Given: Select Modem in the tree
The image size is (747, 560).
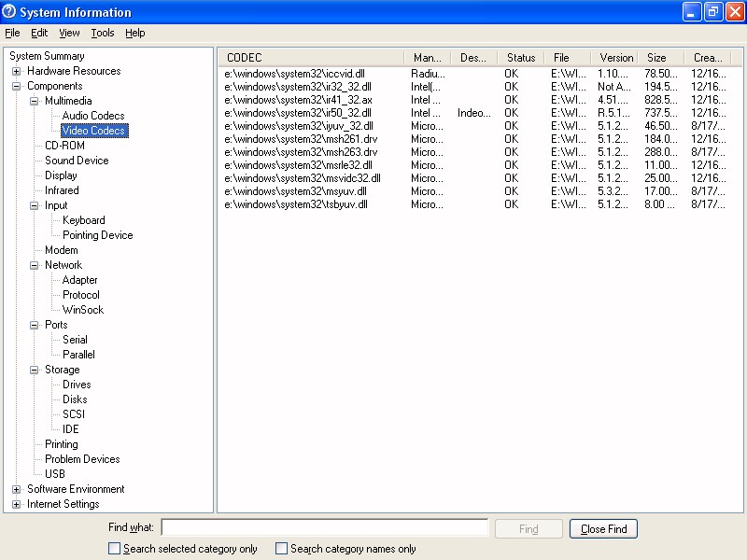Looking at the screenshot, I should pyautogui.click(x=62, y=250).
